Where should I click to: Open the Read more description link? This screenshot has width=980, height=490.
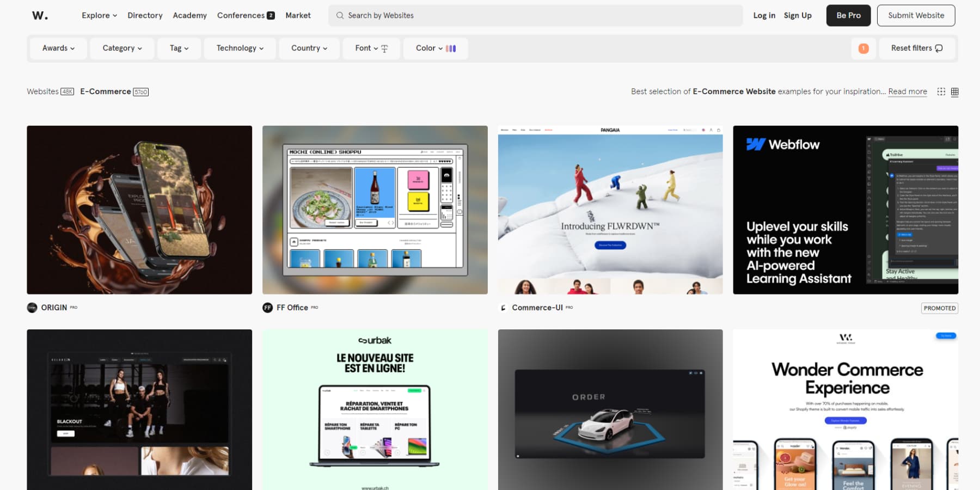[907, 91]
